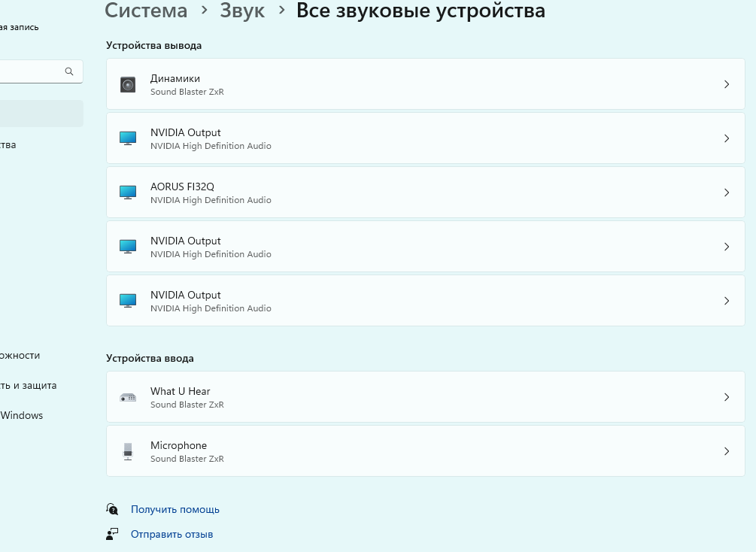The height and width of the screenshot is (552, 756).
Task: Click the magnifier icon in the search box
Action: click(69, 71)
